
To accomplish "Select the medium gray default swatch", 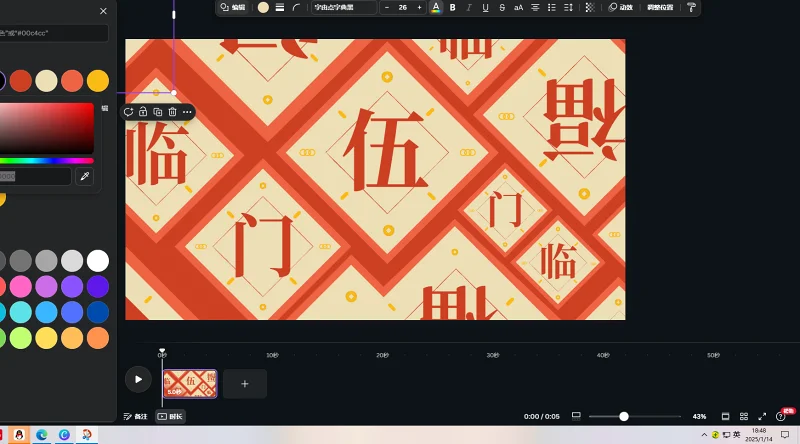I will (x=46, y=261).
